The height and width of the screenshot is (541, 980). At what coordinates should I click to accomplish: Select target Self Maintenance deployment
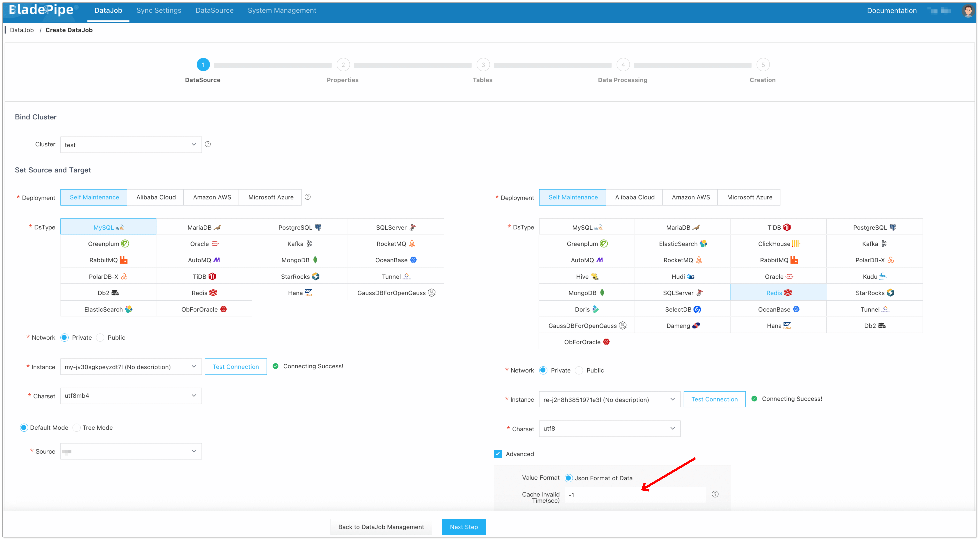pos(573,197)
